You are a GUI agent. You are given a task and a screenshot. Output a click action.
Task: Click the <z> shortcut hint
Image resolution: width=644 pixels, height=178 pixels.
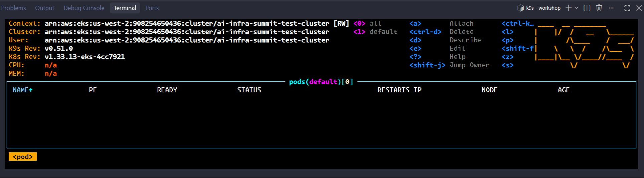508,57
